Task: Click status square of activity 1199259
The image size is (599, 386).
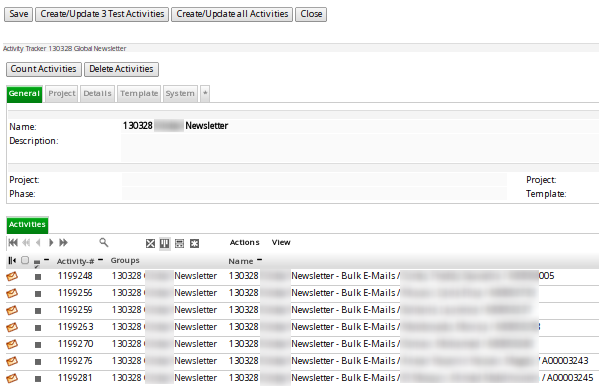Action: coord(38,311)
